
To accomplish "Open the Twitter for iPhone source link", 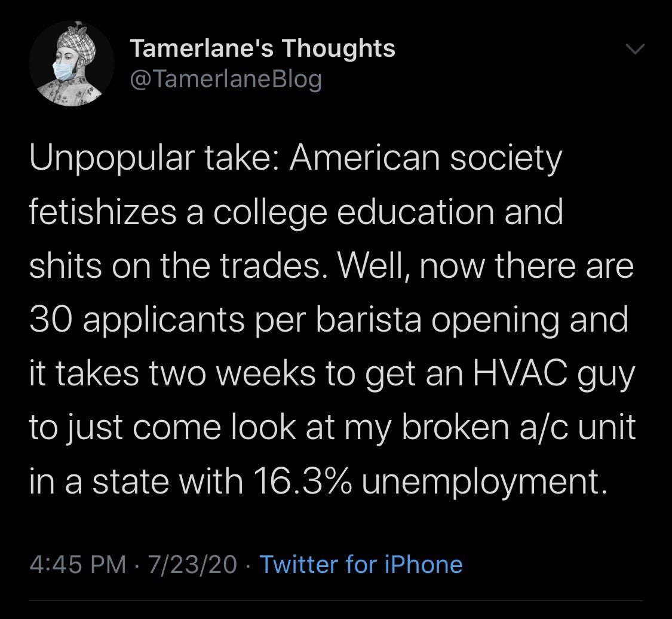I will pos(361,564).
